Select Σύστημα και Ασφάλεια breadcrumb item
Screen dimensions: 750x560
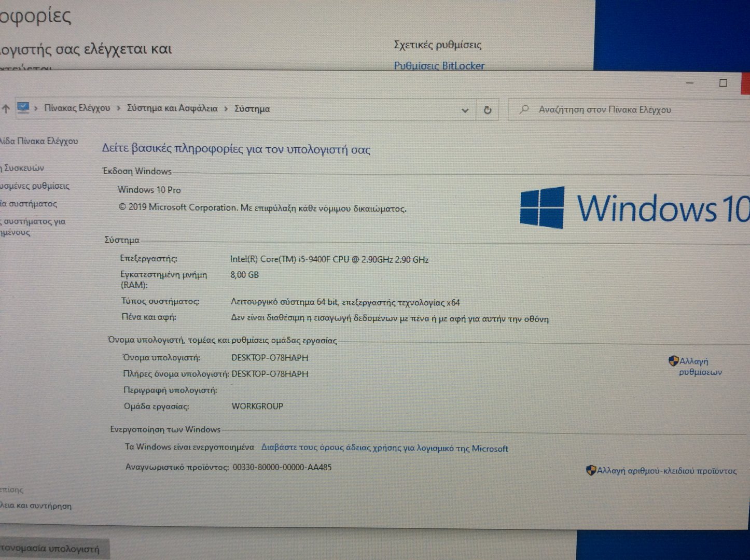pos(172,108)
